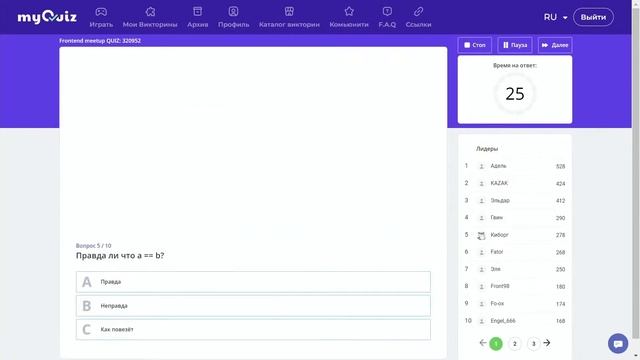Open the RU language dropdown

[555, 17]
